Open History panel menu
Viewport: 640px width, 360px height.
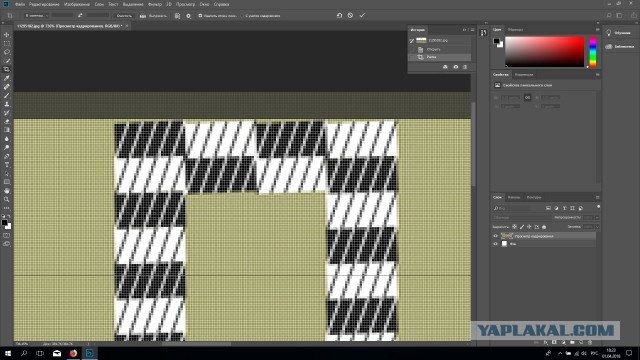[x=473, y=30]
